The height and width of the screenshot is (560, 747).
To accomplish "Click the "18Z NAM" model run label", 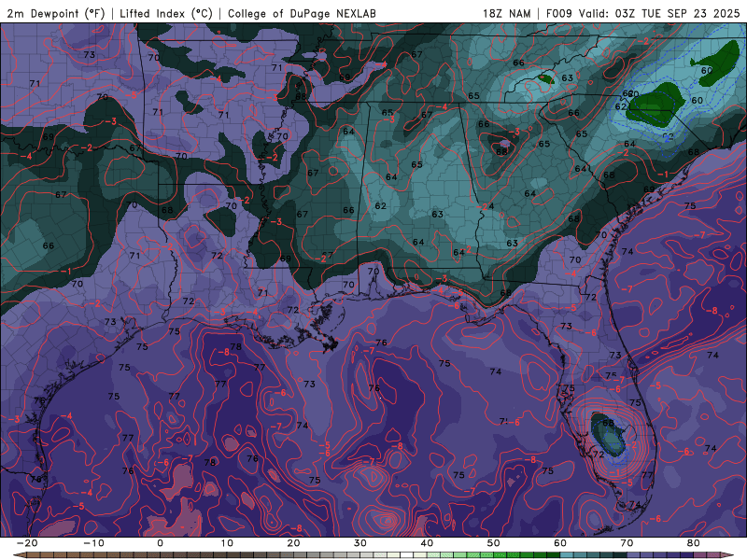I will (x=506, y=14).
